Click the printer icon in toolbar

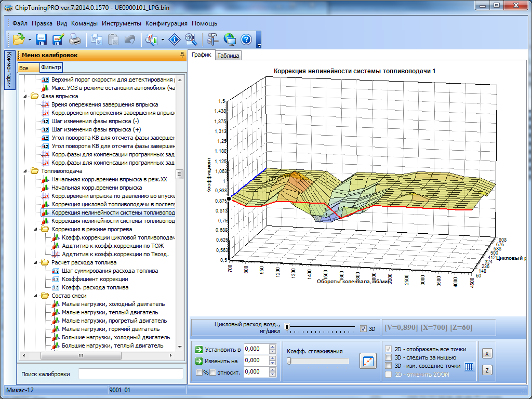pos(75,39)
